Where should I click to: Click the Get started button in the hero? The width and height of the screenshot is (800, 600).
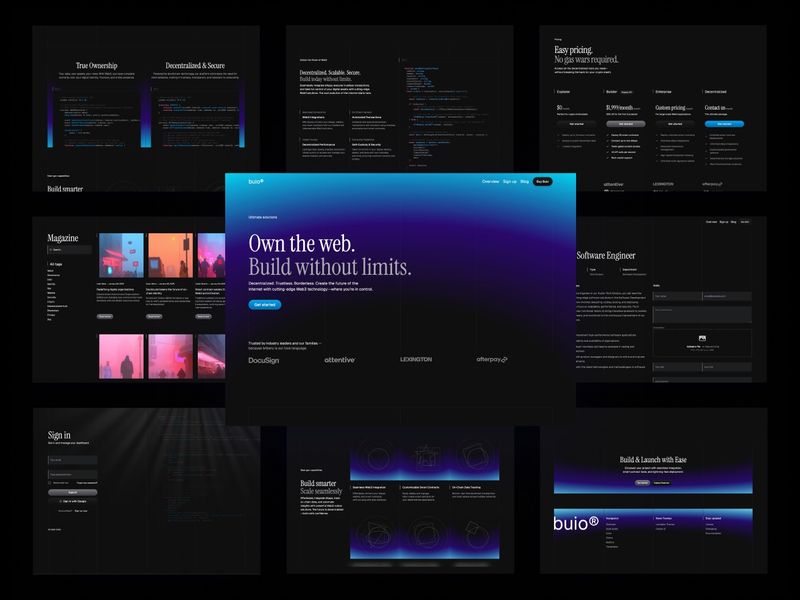[264, 304]
